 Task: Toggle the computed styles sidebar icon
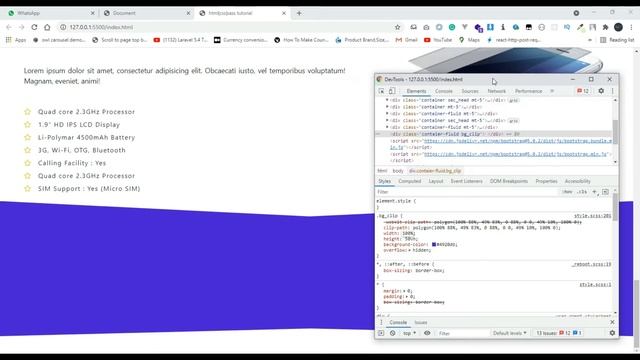click(x=605, y=192)
